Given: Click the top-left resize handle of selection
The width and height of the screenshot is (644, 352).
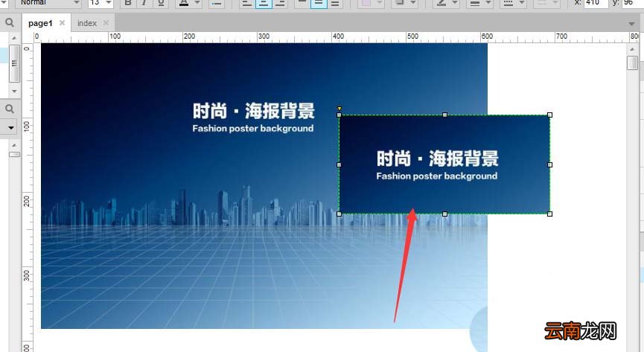Looking at the screenshot, I should pyautogui.click(x=339, y=115).
